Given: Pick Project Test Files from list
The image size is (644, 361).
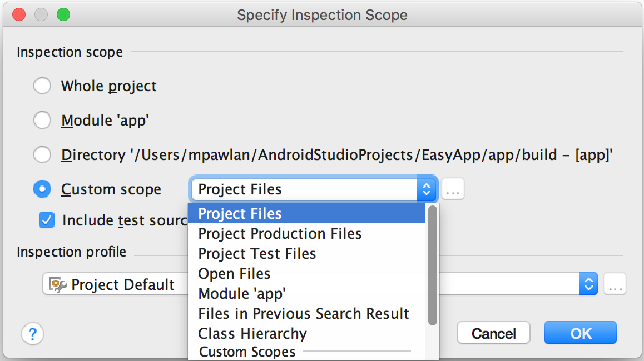Looking at the screenshot, I should [257, 254].
